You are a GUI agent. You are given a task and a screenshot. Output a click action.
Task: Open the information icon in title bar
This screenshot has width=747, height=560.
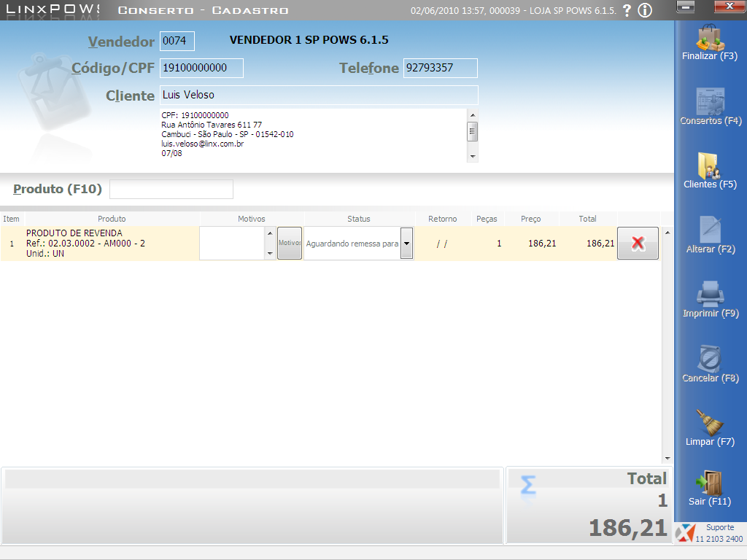[645, 10]
